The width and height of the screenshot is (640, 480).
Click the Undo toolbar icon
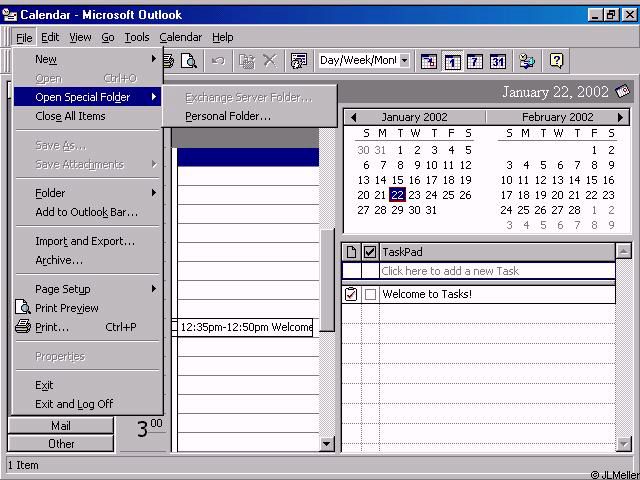tap(218, 61)
